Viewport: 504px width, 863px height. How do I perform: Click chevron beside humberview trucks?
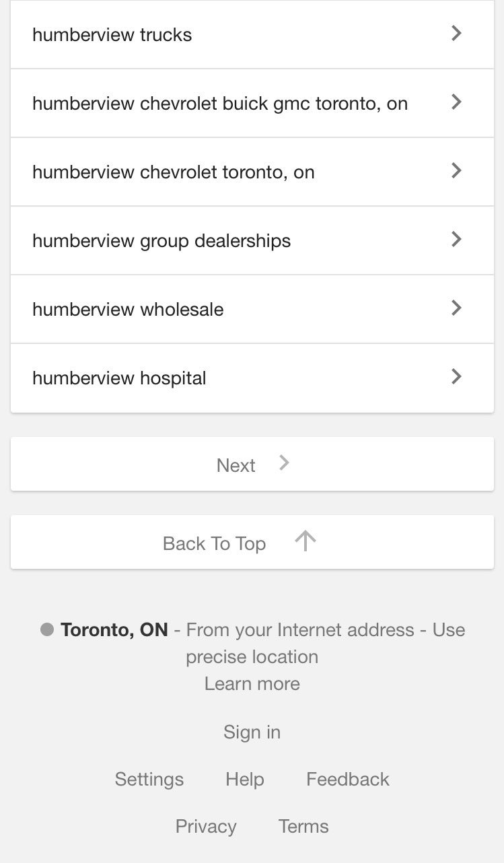click(456, 34)
